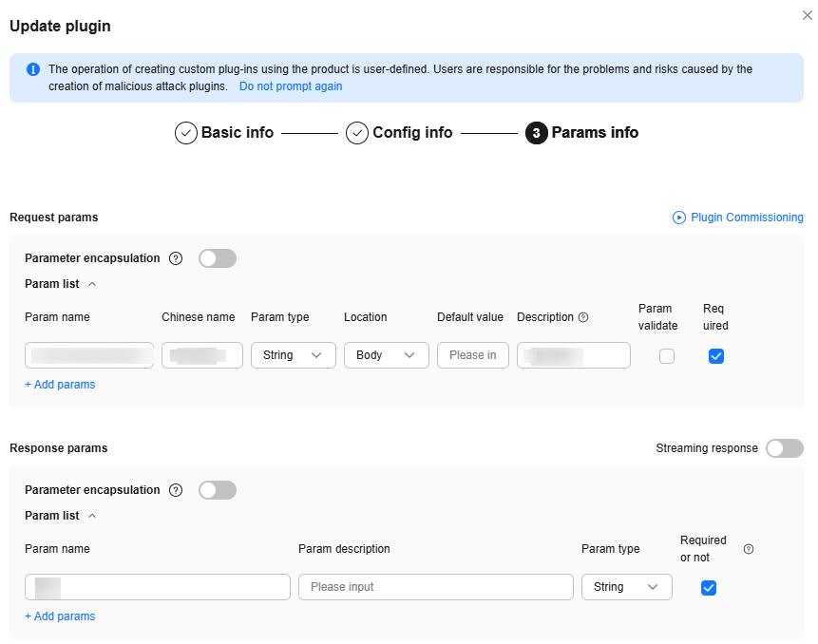The height and width of the screenshot is (644, 818).
Task: Click the Default value input field
Action: [473, 355]
